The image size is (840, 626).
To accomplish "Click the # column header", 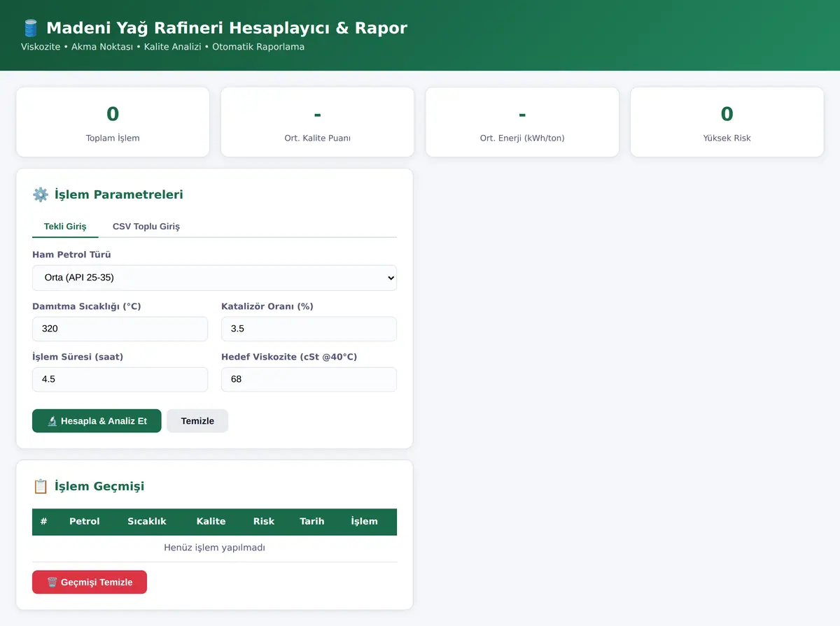I will click(44, 521).
